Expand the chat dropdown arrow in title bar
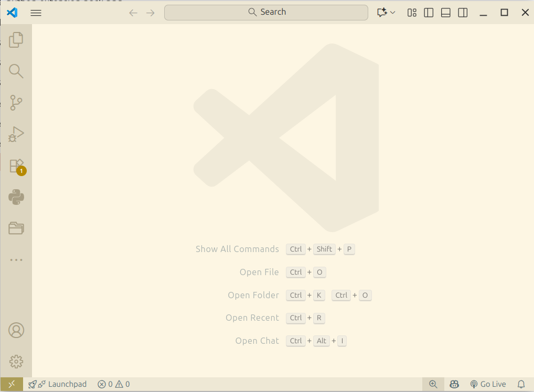Screen dimensions: 534x392 click(393, 13)
